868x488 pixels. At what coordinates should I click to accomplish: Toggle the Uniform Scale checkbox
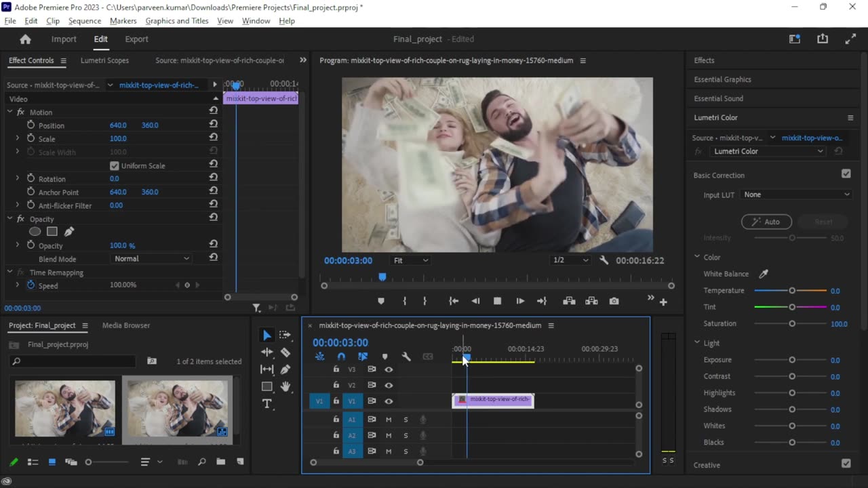coord(114,165)
